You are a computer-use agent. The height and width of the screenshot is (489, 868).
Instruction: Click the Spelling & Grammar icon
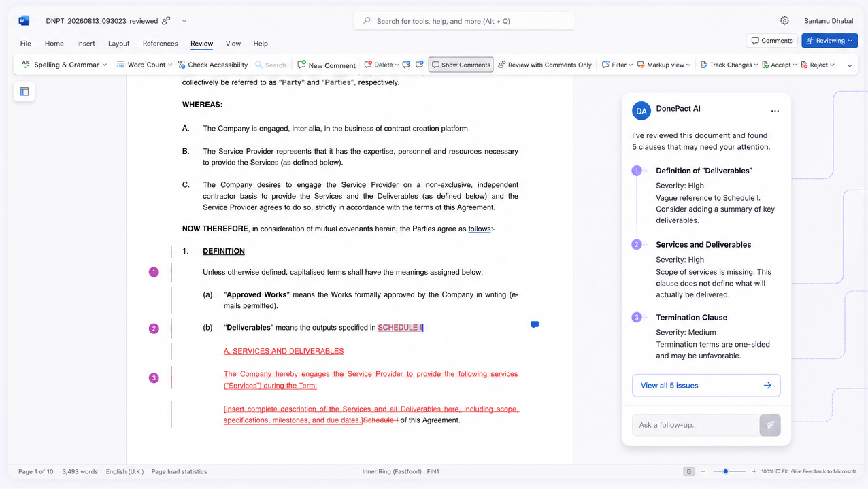(x=26, y=65)
